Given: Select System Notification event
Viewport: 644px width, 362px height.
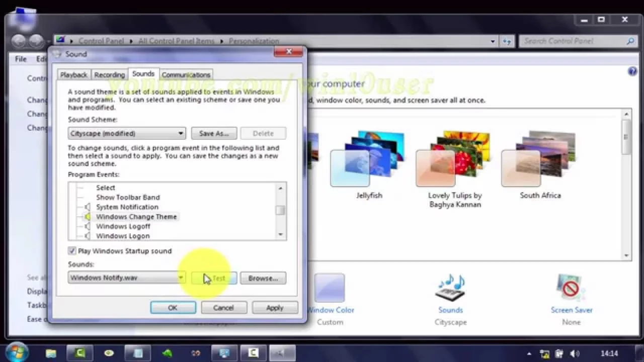Looking at the screenshot, I should 127,207.
